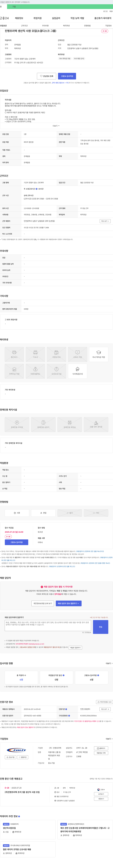
Task: Click the 기숙사 benefit icon
Action: tap(35, 354)
